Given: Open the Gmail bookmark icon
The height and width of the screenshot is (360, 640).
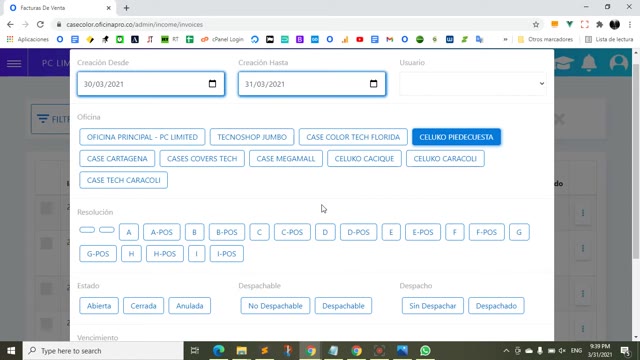Looking at the screenshot, I should [390, 39].
